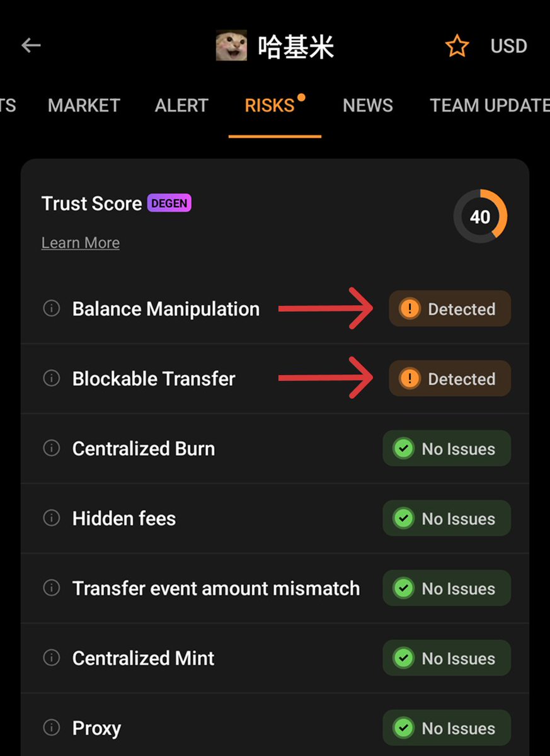
Task: Favorite the token with the star icon
Action: tap(457, 46)
